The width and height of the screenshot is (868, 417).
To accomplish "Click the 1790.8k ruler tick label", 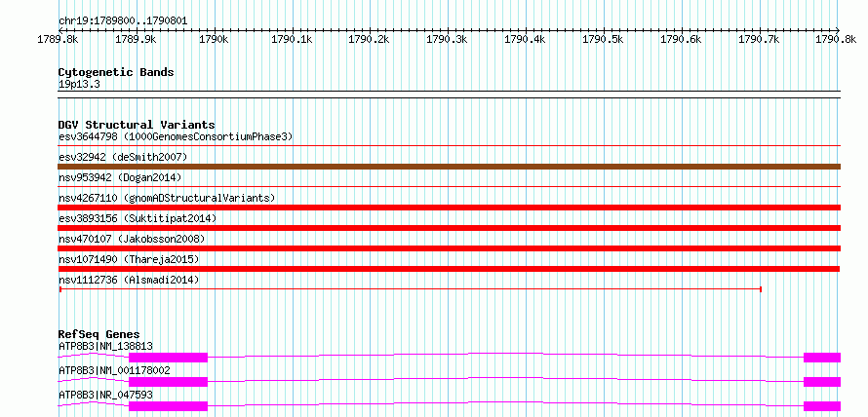I will point(837,39).
